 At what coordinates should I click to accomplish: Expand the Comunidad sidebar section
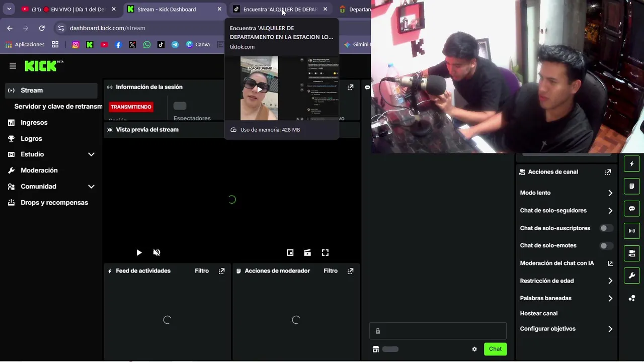tap(91, 187)
